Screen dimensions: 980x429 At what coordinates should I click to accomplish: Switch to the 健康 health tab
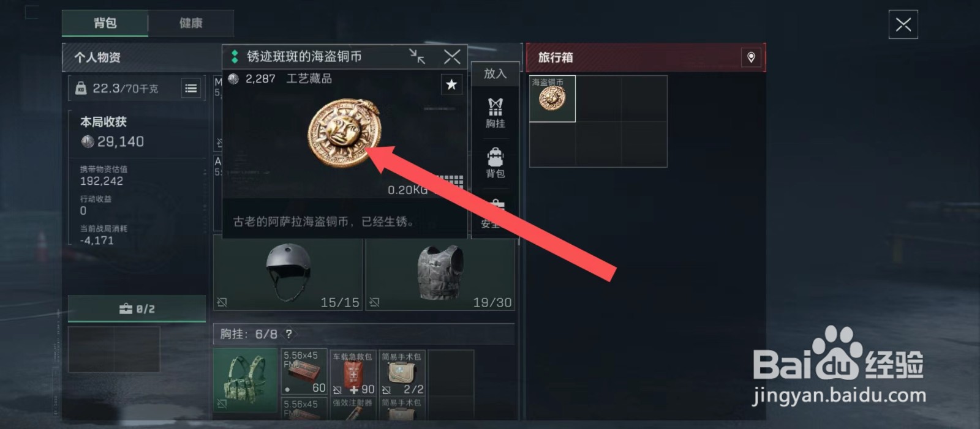[x=191, y=23]
